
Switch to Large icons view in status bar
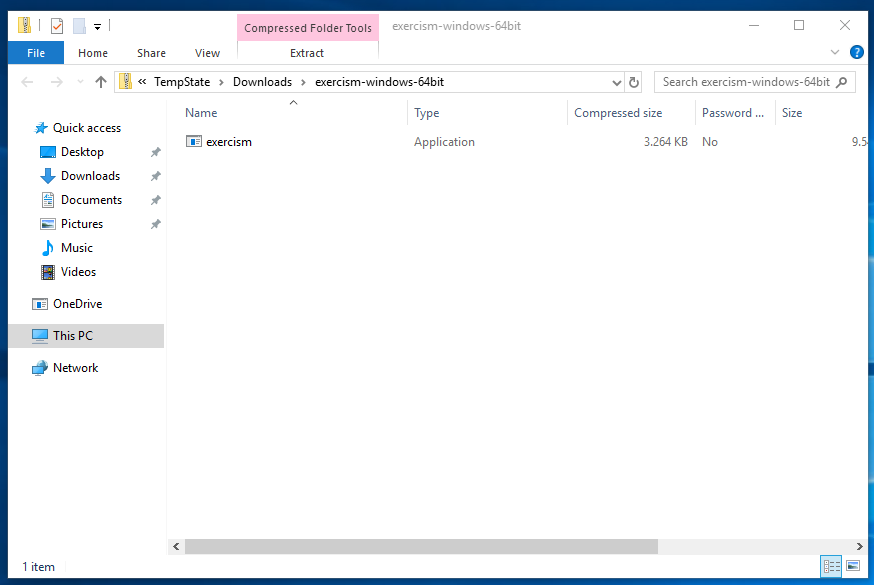(853, 567)
